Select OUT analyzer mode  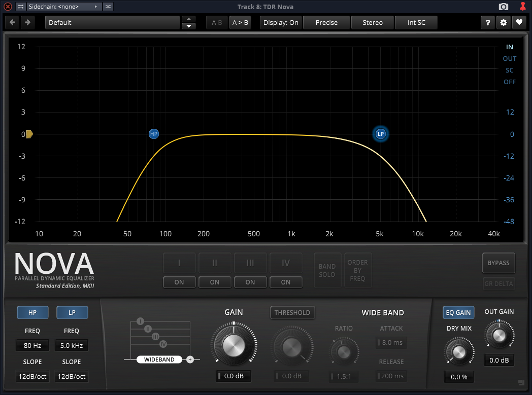(510, 59)
